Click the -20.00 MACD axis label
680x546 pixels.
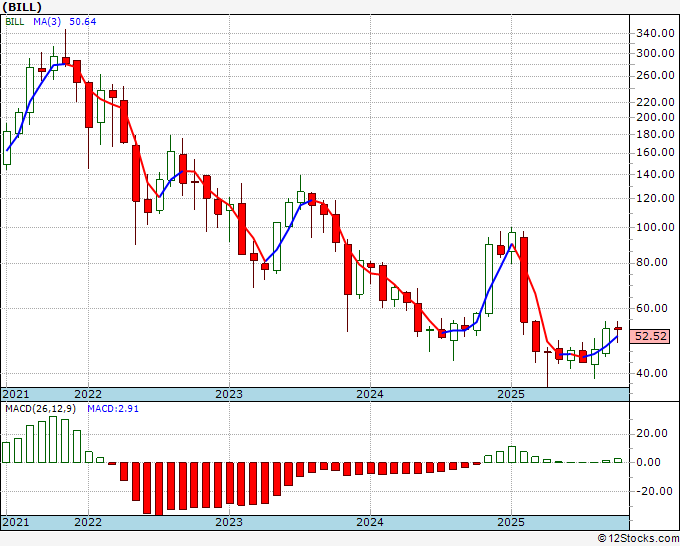[654, 491]
